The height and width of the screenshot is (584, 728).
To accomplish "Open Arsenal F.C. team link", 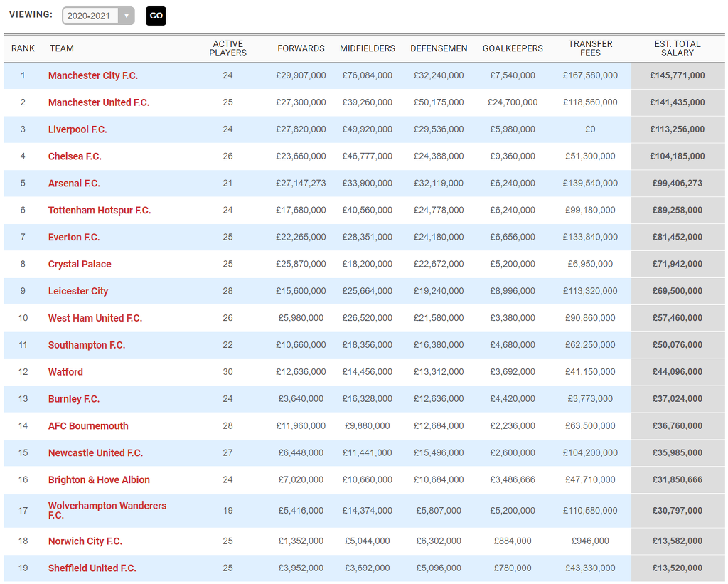I will [74, 183].
